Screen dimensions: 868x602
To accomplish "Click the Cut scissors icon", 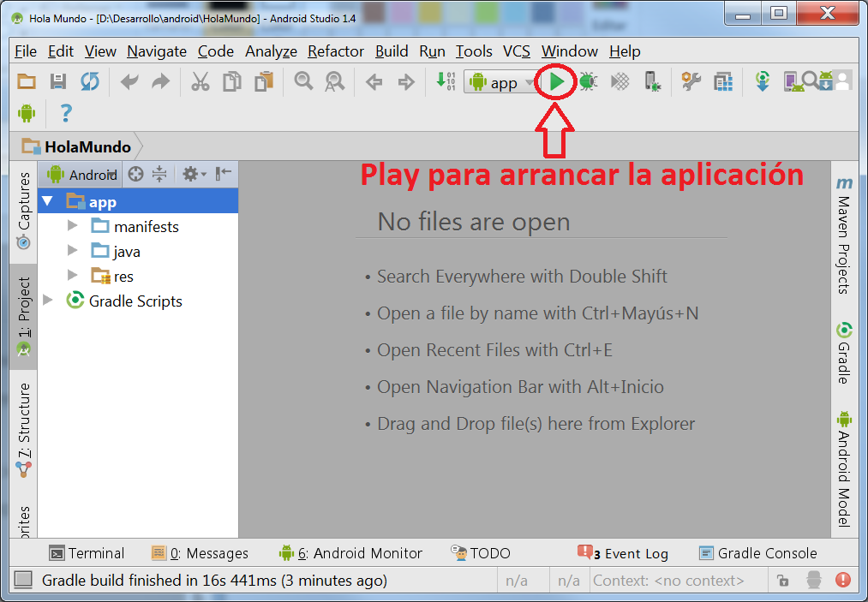I will (x=200, y=82).
